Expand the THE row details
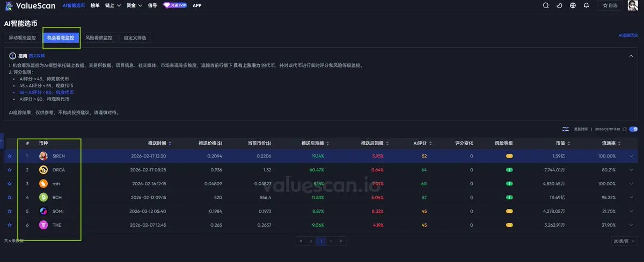Screen dimensions: 644x262 (632, 225)
